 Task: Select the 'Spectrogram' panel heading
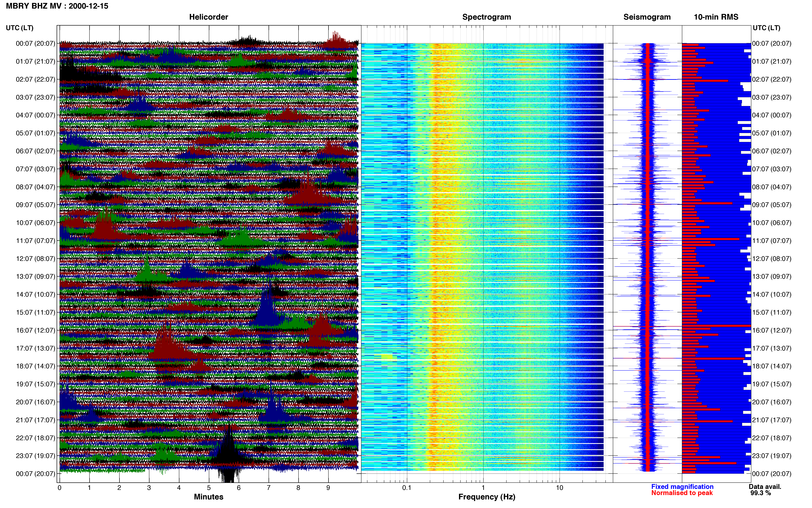[x=487, y=17]
